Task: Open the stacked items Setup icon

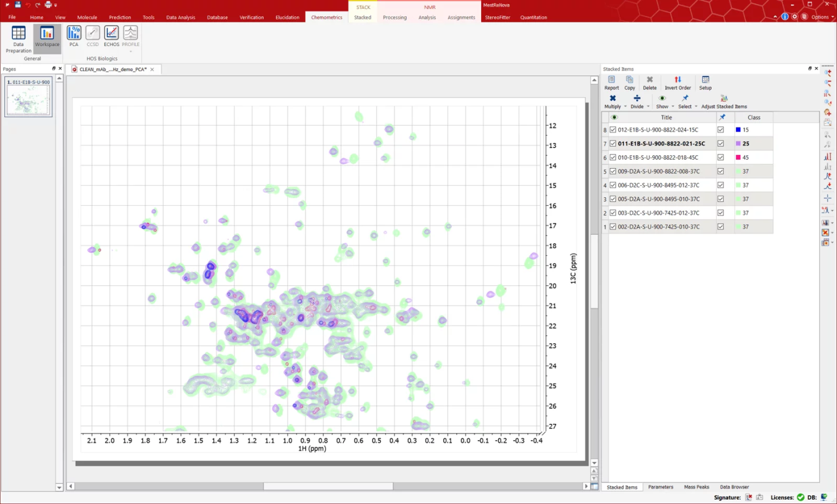Action: [x=705, y=83]
